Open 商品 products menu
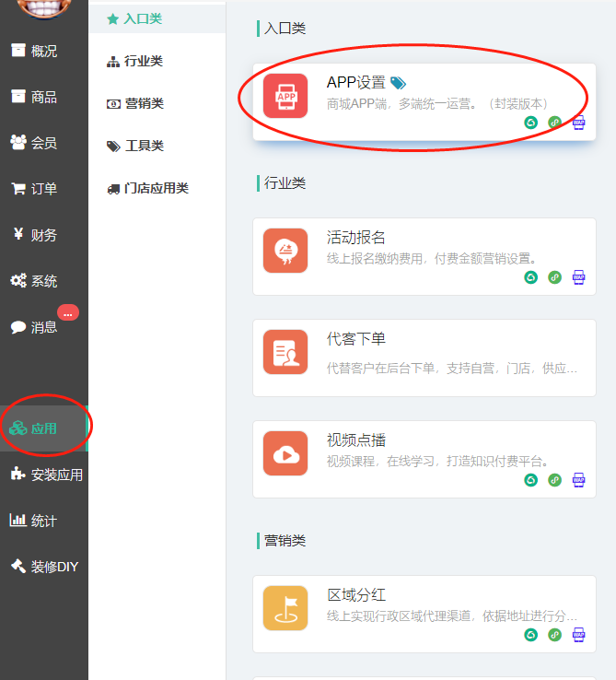This screenshot has width=616, height=680. pos(44,97)
